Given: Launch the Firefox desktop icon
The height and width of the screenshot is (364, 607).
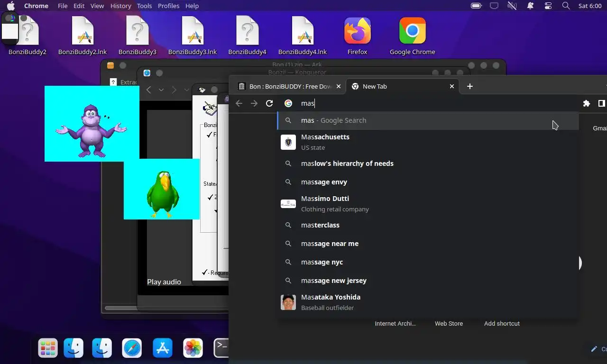Looking at the screenshot, I should tap(357, 36).
